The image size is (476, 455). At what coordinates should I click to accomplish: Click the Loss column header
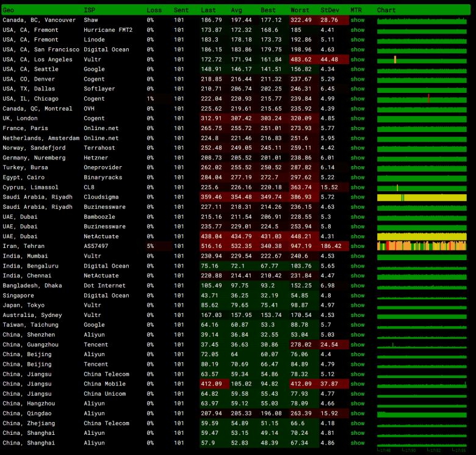tap(154, 10)
